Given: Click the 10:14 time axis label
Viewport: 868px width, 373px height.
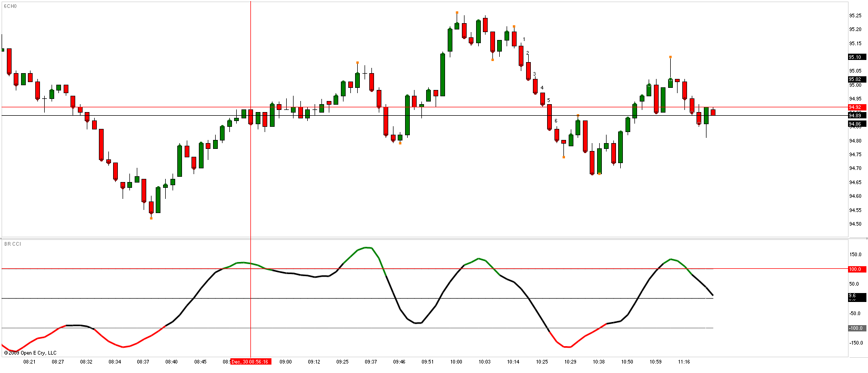Looking at the screenshot, I should click(x=513, y=362).
